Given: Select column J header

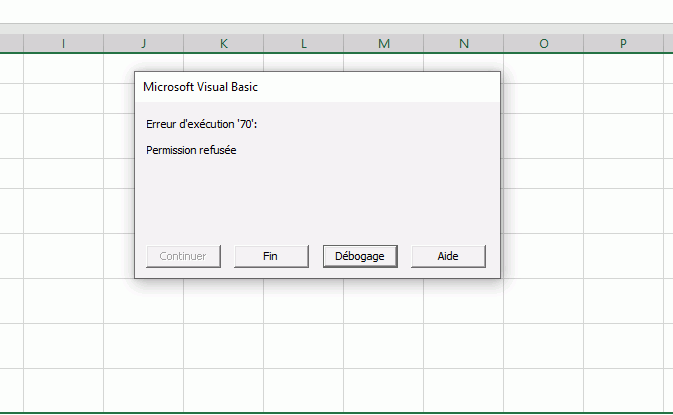Looking at the screenshot, I should coord(143,43).
